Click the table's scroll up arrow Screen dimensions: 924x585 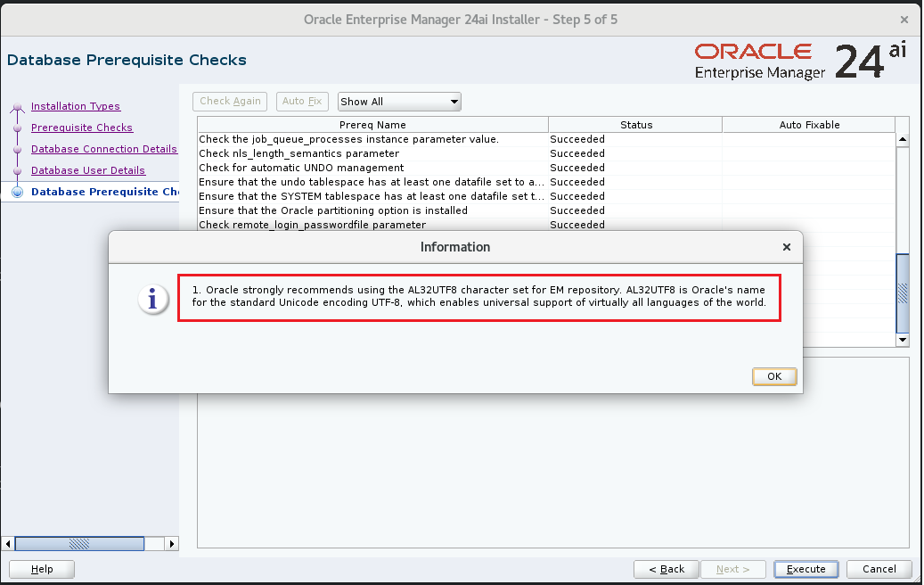pyautogui.click(x=903, y=139)
